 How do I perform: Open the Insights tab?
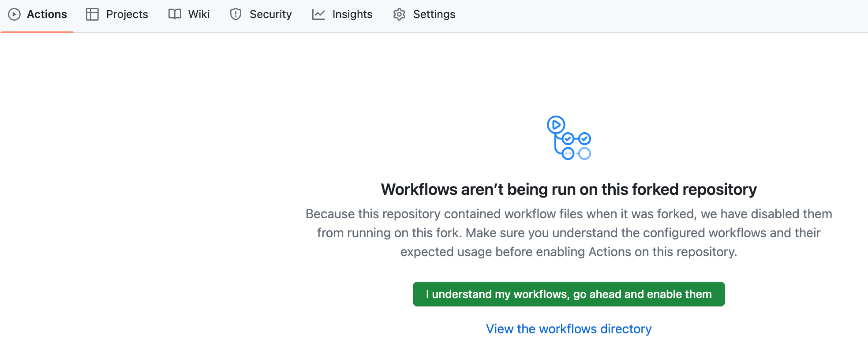point(342,15)
